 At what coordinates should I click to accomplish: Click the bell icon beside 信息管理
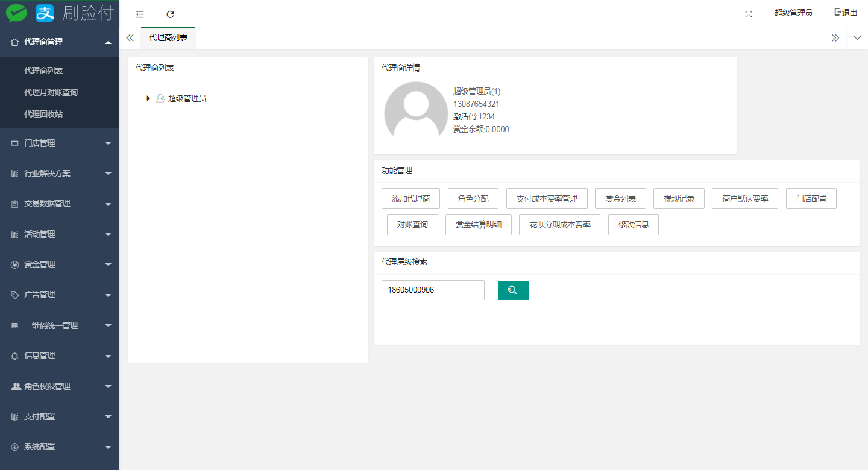[x=15, y=356]
